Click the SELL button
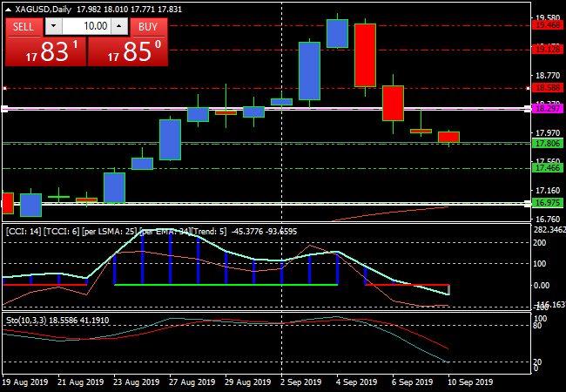Viewport: 566px width, 392px height. pyautogui.click(x=24, y=26)
